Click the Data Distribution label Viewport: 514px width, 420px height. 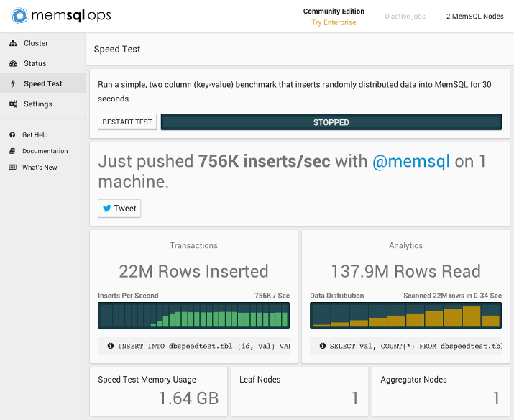pos(337,296)
